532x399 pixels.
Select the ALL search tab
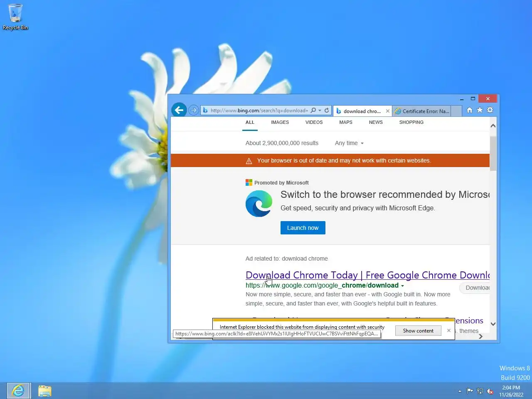pyautogui.click(x=250, y=122)
